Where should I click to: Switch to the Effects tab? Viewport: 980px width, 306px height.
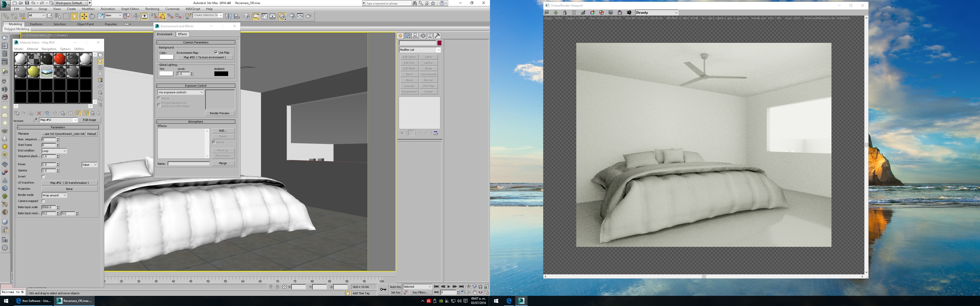[183, 34]
